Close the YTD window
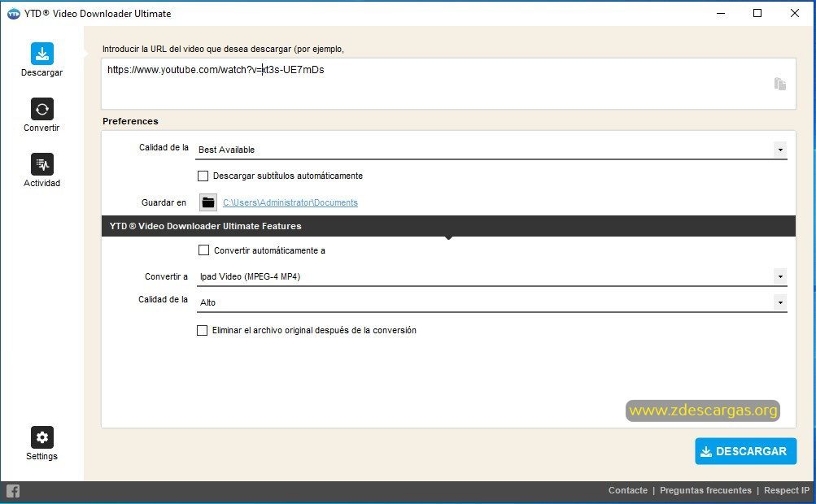 (x=795, y=14)
